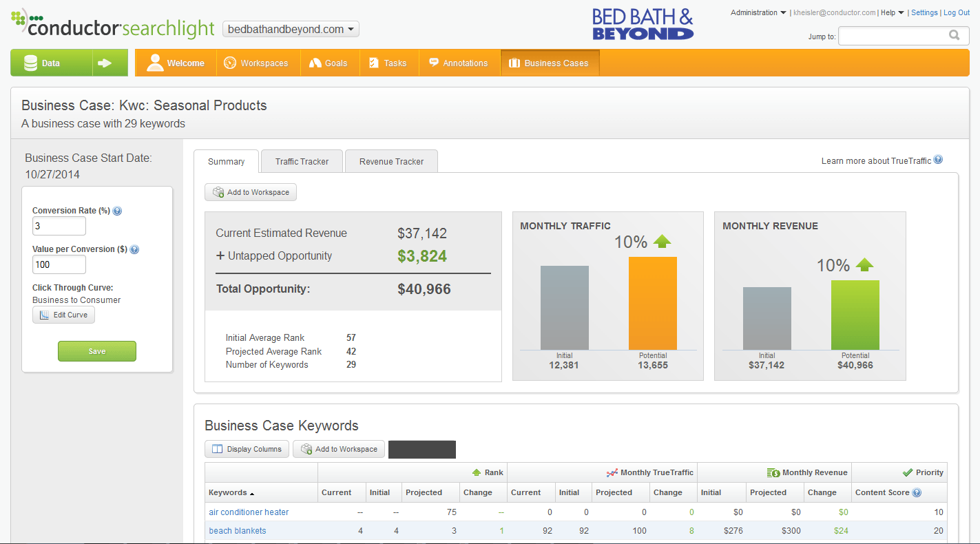Expand the Help menu
Screen dimensions: 980x544
pyautogui.click(x=893, y=12)
